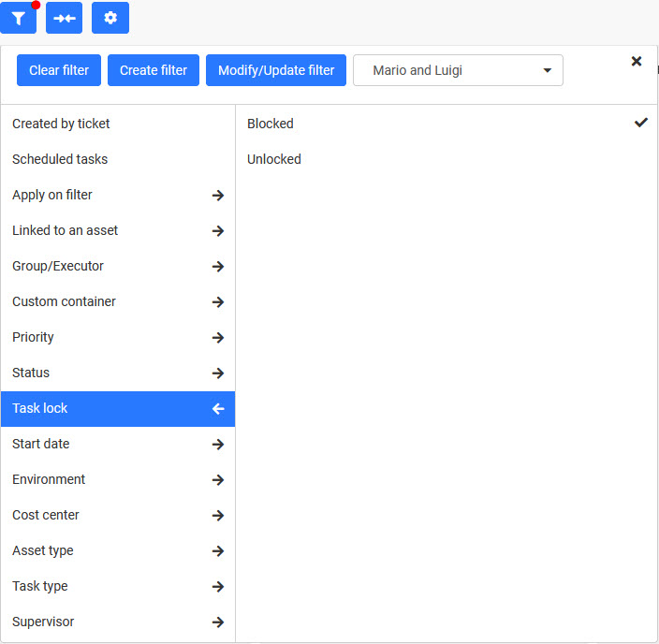Click the arrow beside Status

tap(218, 373)
